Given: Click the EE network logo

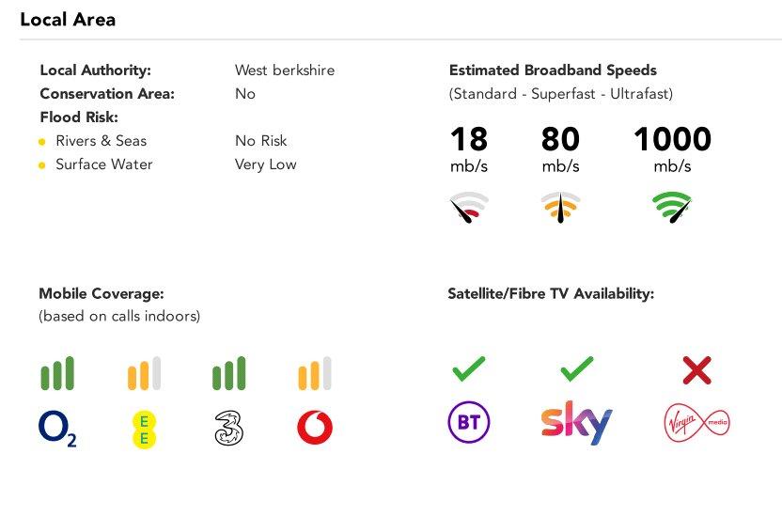Looking at the screenshot, I should [x=144, y=430].
